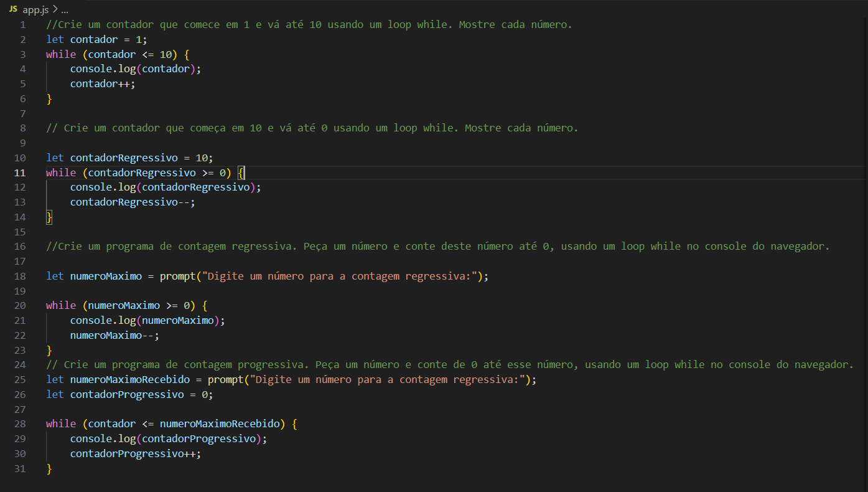
Task: Click 'console.log(contadorRegressivo);'
Action: (166, 187)
